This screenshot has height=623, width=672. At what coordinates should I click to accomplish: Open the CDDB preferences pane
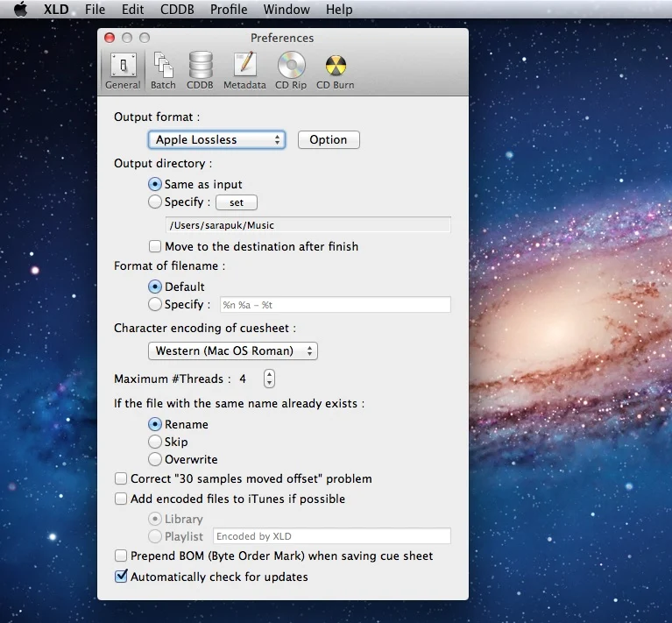(x=200, y=71)
